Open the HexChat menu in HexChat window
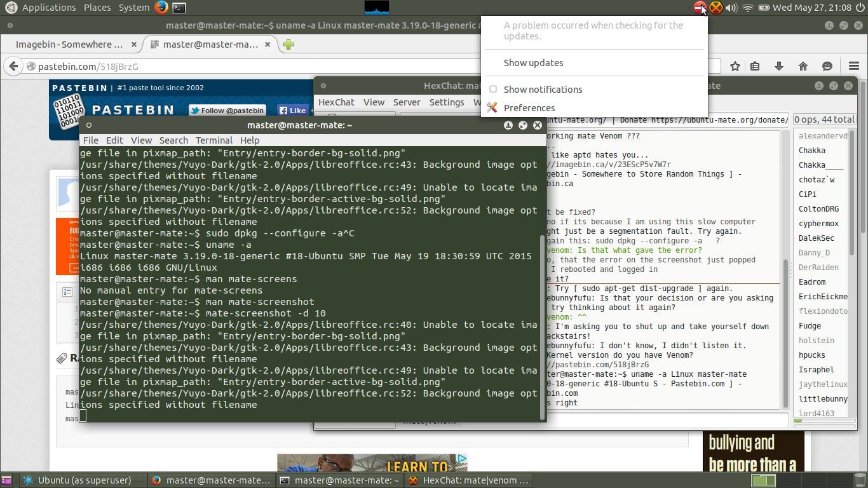868x488 pixels. coord(336,102)
